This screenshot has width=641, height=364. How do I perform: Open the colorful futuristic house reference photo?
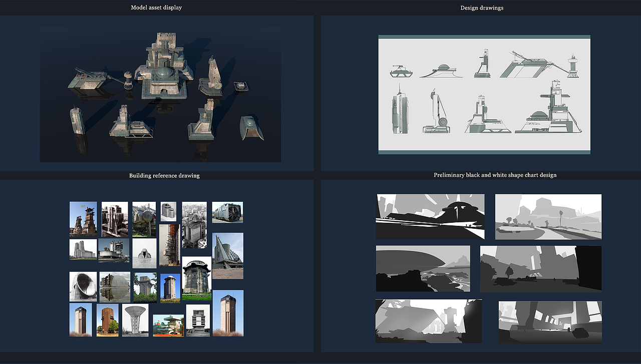pyautogui.click(x=168, y=325)
